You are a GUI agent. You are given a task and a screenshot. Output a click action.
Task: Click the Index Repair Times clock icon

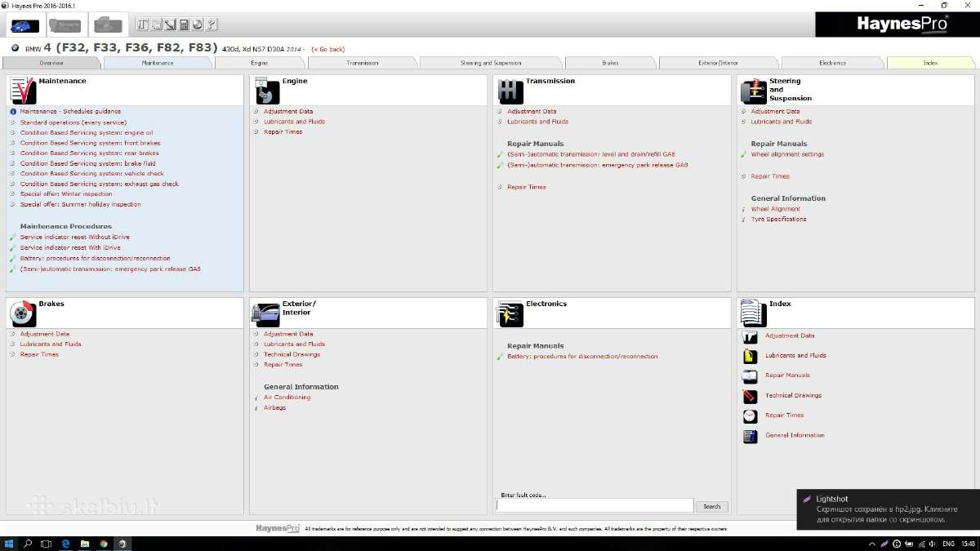click(750, 415)
